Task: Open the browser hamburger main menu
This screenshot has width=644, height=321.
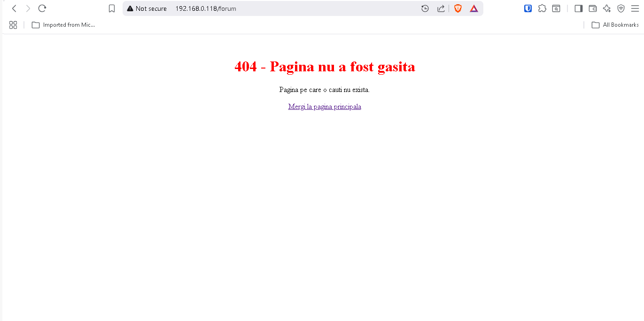Action: [635, 8]
